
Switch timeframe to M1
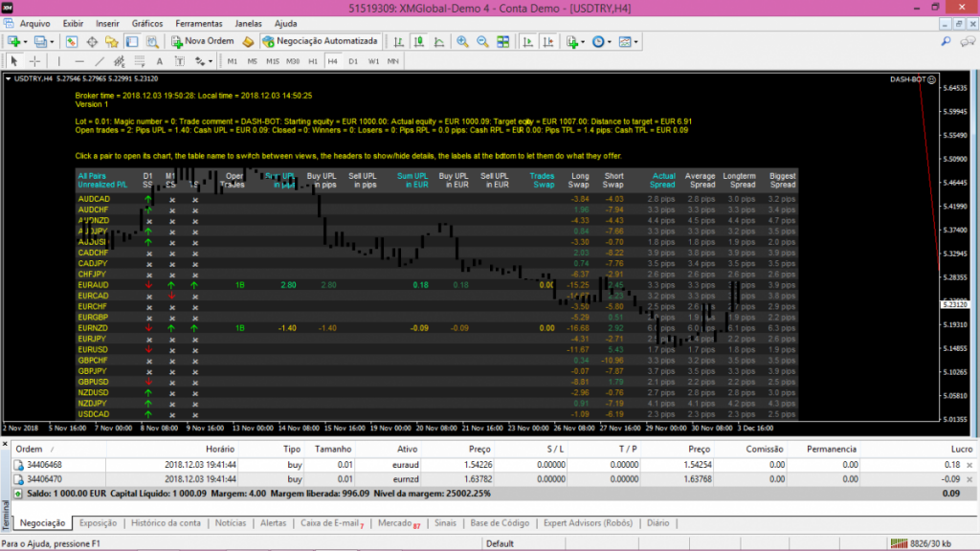click(x=233, y=61)
